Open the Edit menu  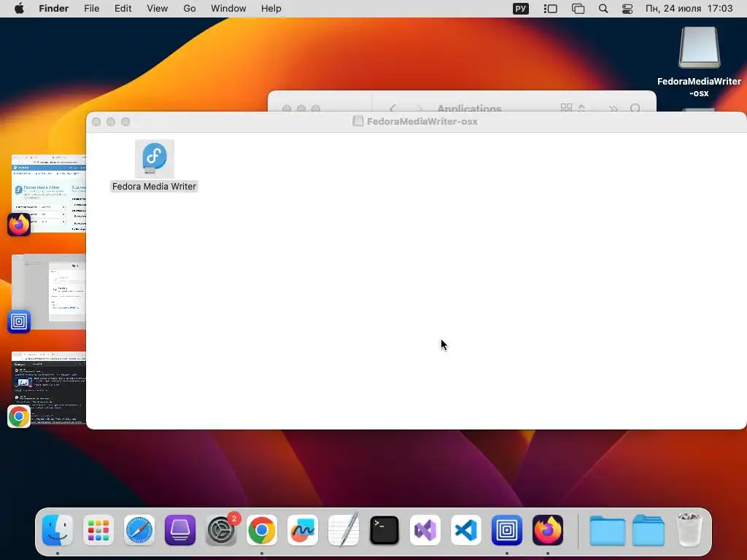(x=123, y=9)
